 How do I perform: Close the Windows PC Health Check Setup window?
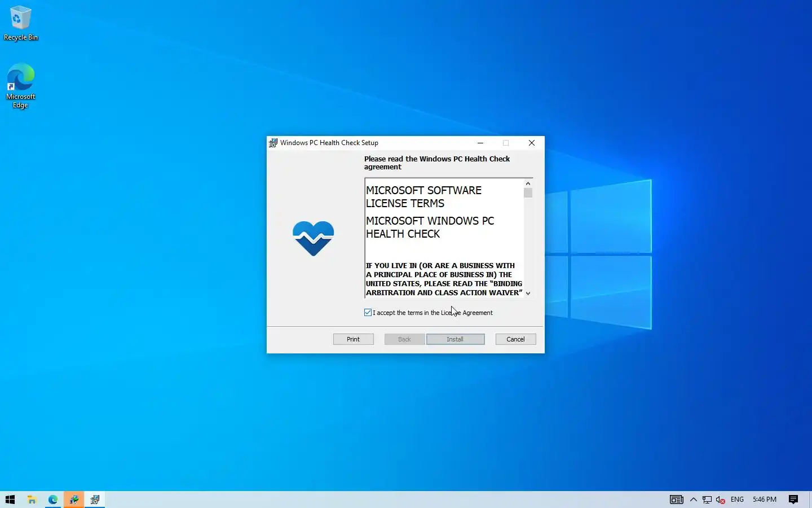[532, 143]
